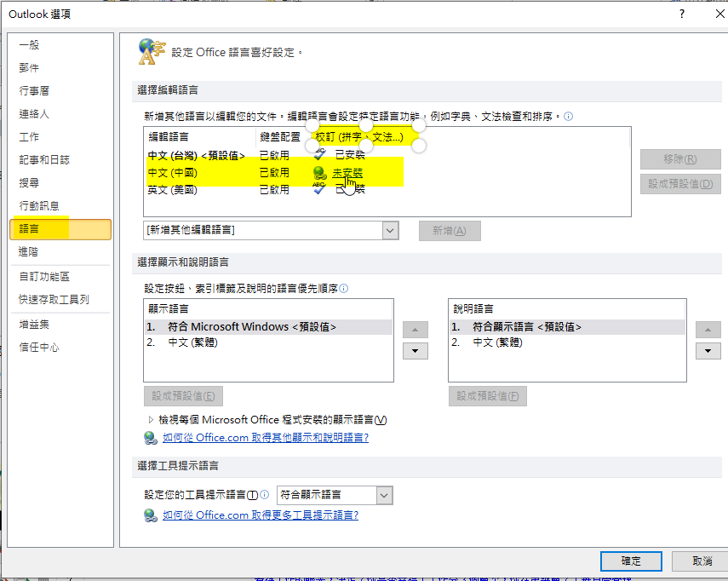Open the 進階 options category
Viewport: 728px width, 581px height.
point(60,251)
